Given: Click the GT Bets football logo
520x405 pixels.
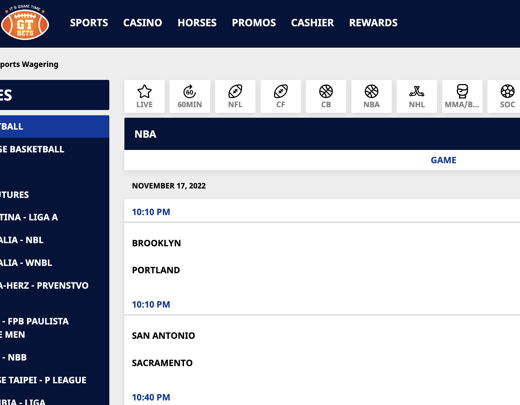Looking at the screenshot, I should click(x=25, y=23).
